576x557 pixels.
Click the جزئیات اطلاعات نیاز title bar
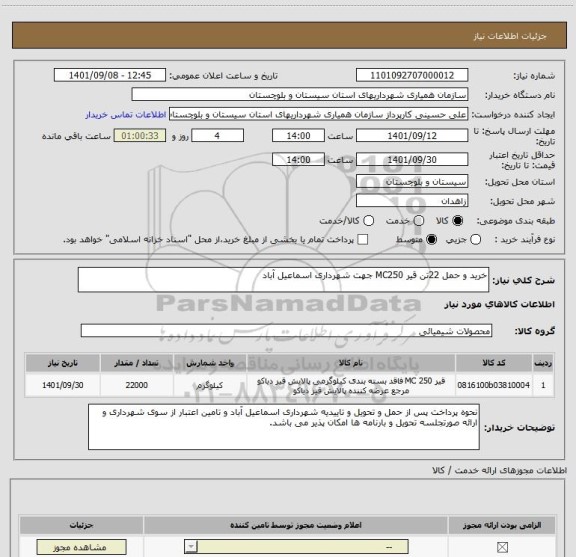pos(289,36)
